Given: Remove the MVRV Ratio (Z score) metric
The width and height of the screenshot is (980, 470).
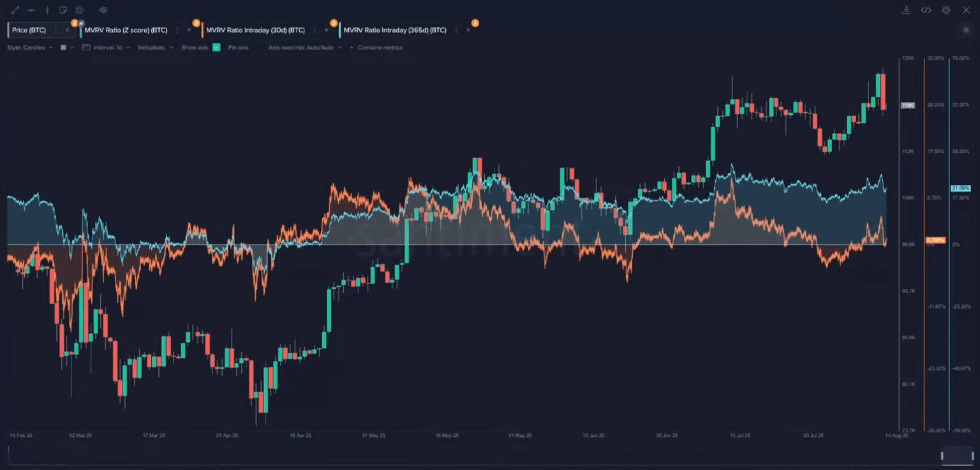Looking at the screenshot, I should pyautogui.click(x=189, y=30).
